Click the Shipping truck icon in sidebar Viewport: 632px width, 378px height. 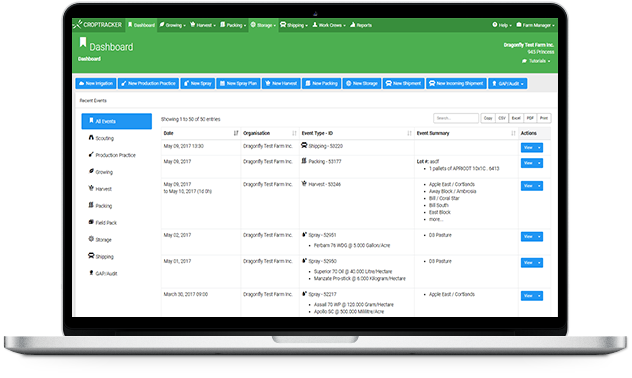point(91,256)
